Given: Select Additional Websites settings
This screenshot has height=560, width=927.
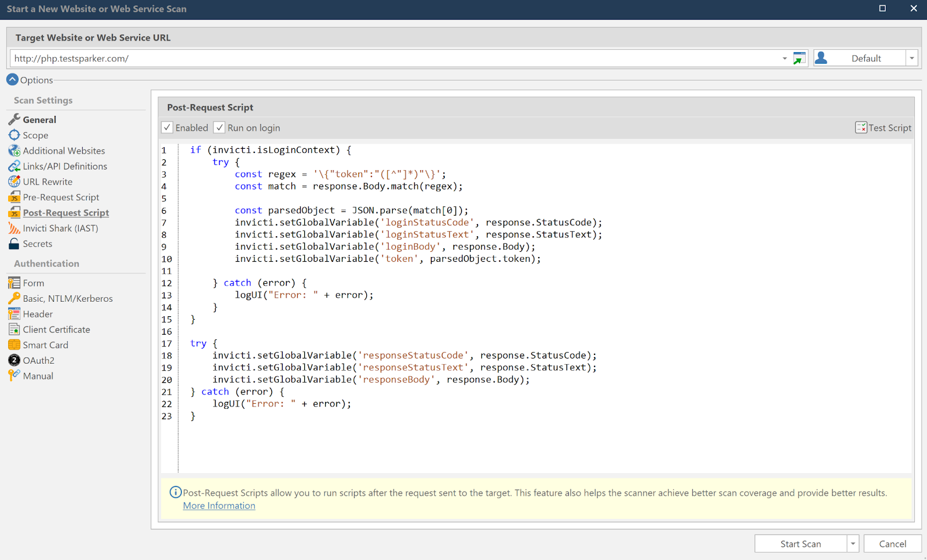Looking at the screenshot, I should (x=64, y=151).
